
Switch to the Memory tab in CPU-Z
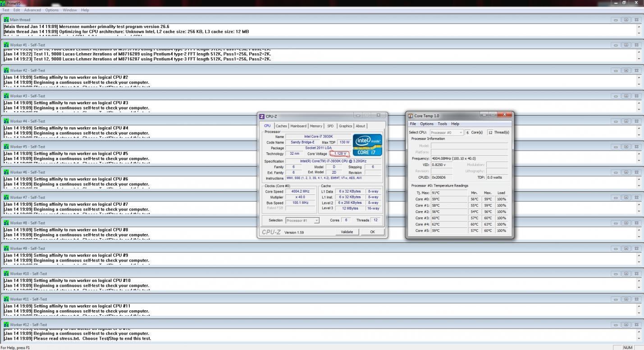tap(316, 126)
